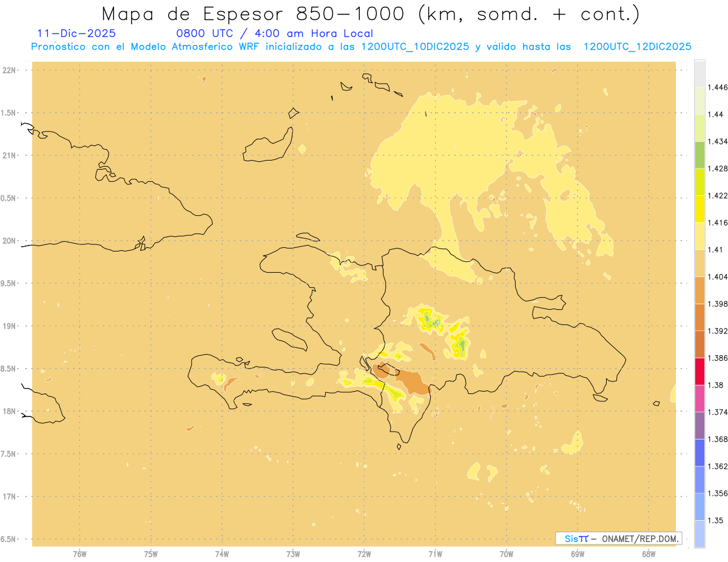Click the '1.38' colorbar value
This screenshot has height=562, width=728.
click(x=715, y=385)
